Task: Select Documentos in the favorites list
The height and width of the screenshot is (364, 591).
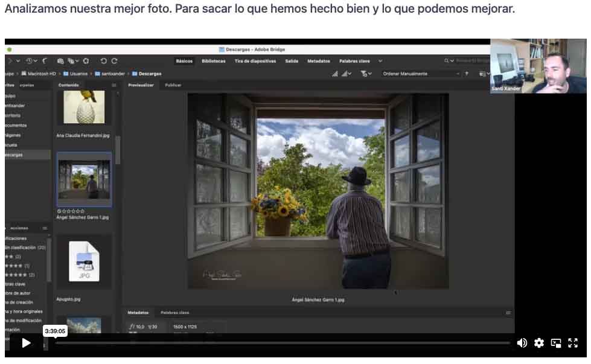Action: click(16, 126)
